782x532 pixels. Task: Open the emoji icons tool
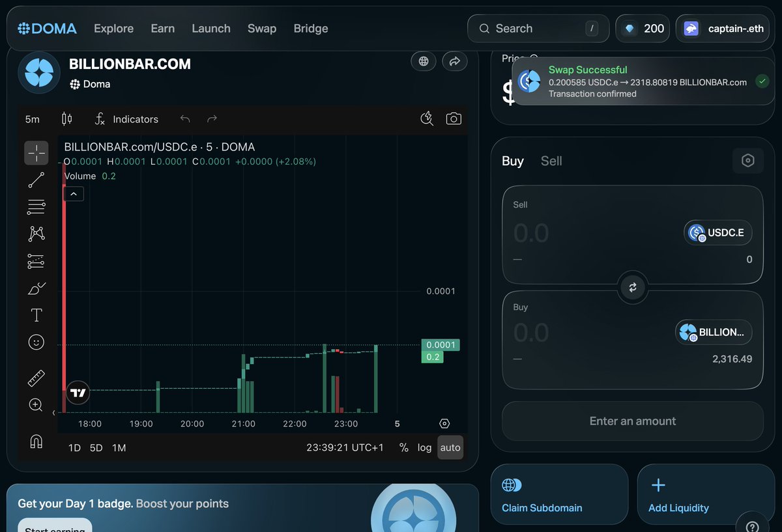click(x=36, y=342)
